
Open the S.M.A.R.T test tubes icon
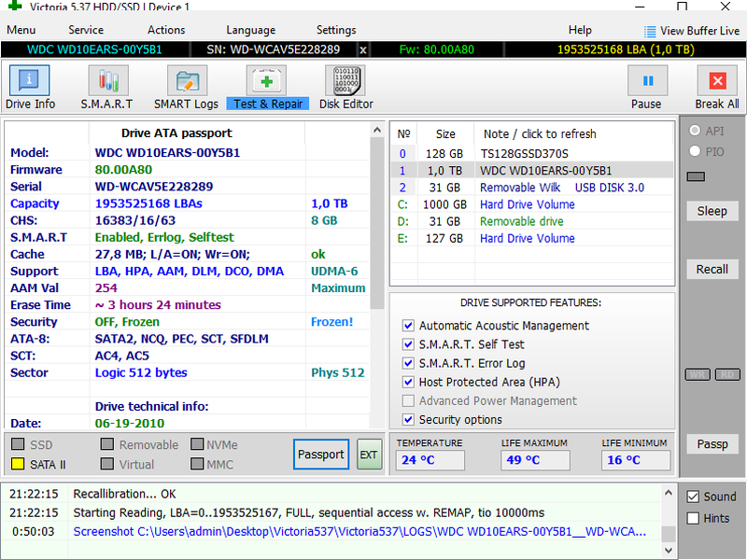[108, 80]
